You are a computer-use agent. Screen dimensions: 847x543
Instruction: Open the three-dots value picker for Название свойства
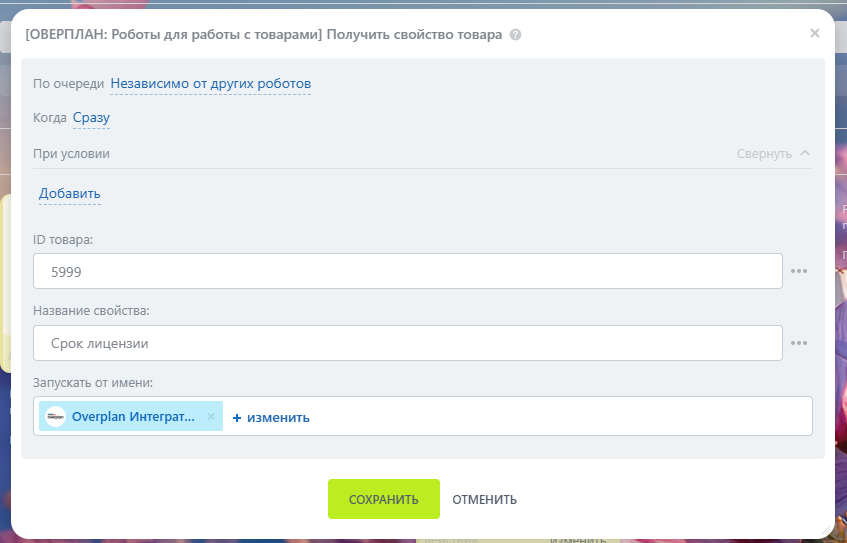[799, 343]
